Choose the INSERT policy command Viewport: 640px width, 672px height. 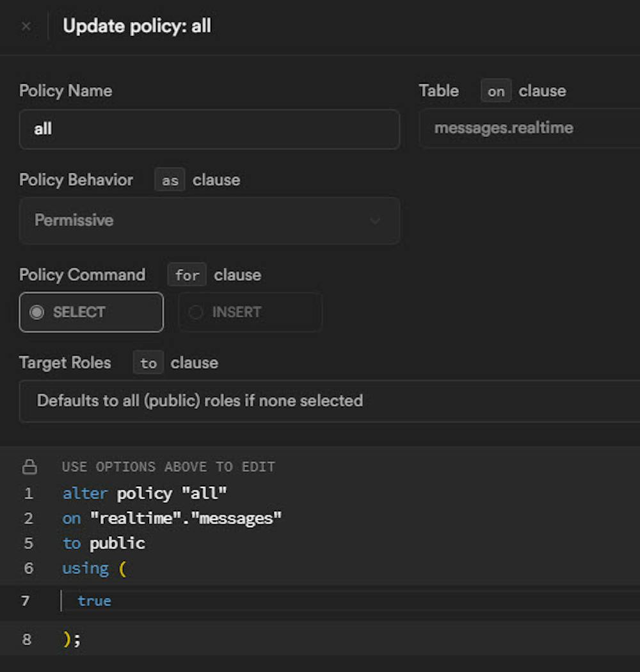250,312
